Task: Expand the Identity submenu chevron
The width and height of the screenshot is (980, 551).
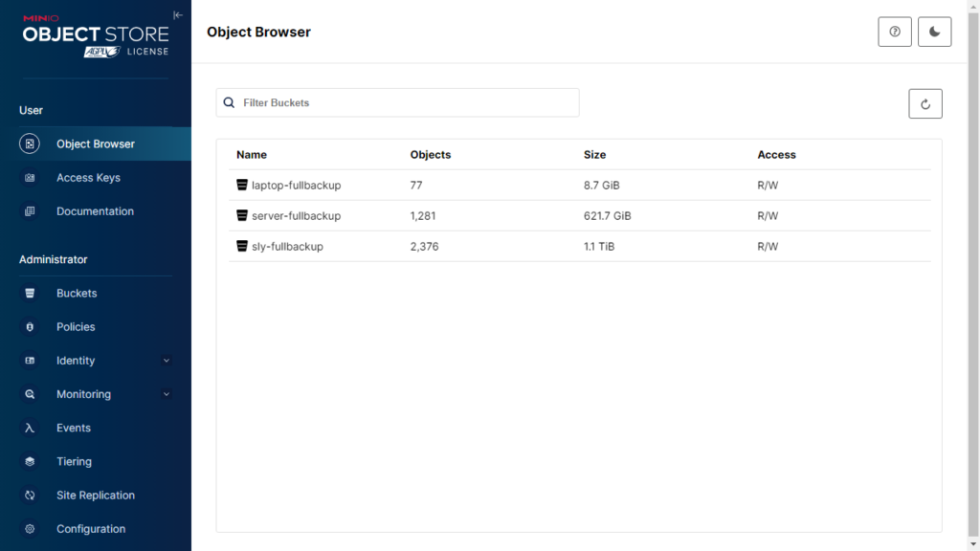Action: (x=167, y=361)
